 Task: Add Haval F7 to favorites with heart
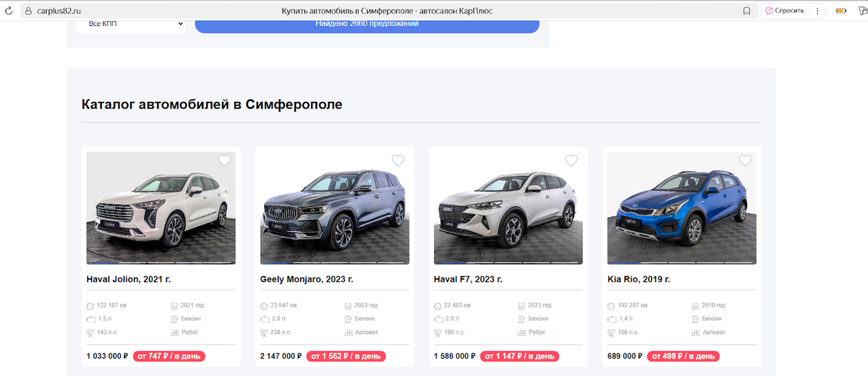click(571, 161)
